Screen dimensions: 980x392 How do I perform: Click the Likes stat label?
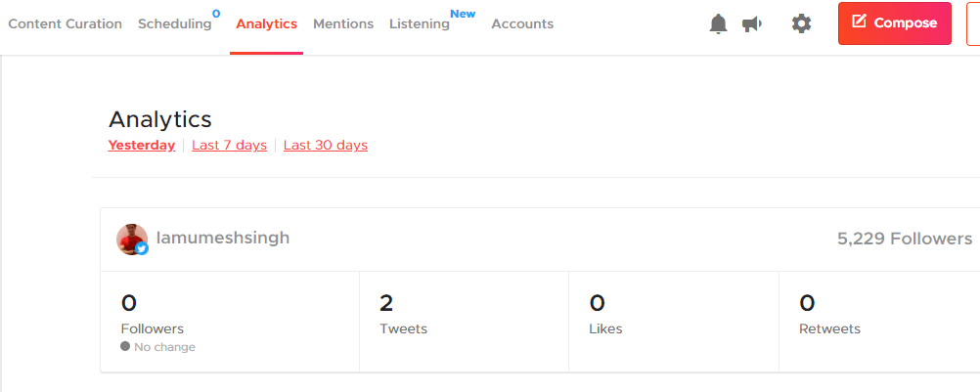605,329
